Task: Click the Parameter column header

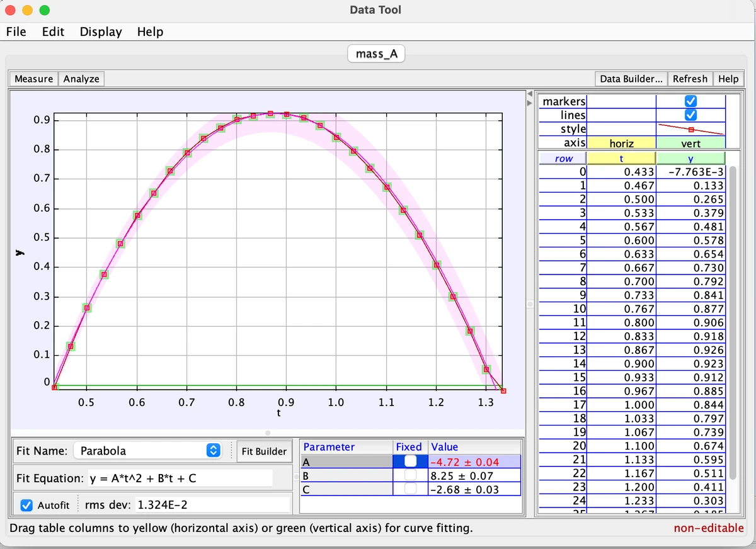Action: [x=346, y=446]
